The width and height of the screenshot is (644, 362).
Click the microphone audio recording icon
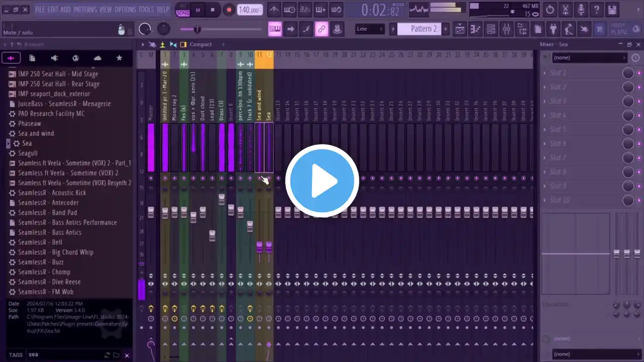tap(581, 10)
